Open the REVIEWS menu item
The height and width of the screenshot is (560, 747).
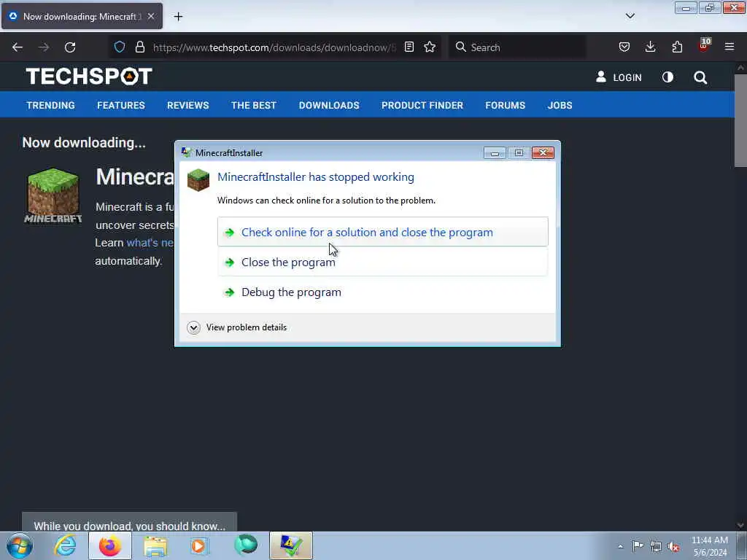[187, 105]
